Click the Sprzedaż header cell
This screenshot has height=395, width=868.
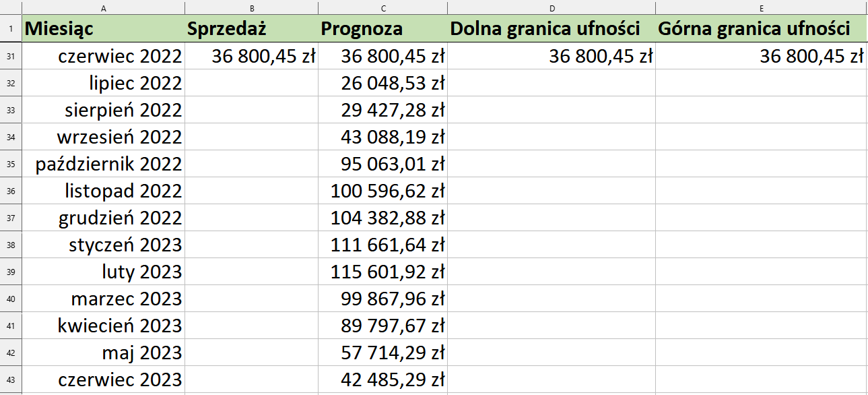(252, 29)
